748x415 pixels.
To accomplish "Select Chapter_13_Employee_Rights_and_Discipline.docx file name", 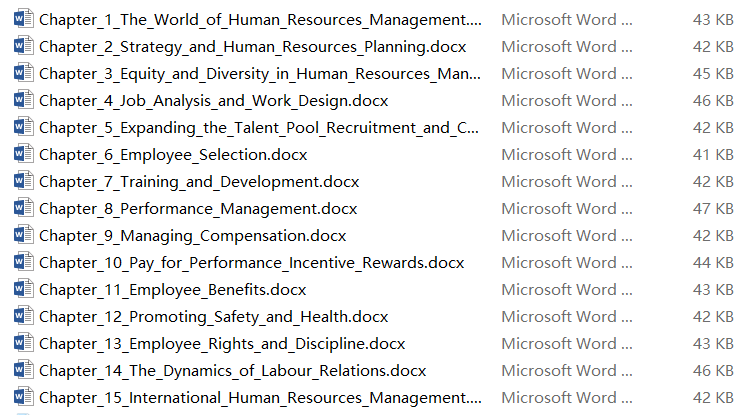I will (222, 343).
